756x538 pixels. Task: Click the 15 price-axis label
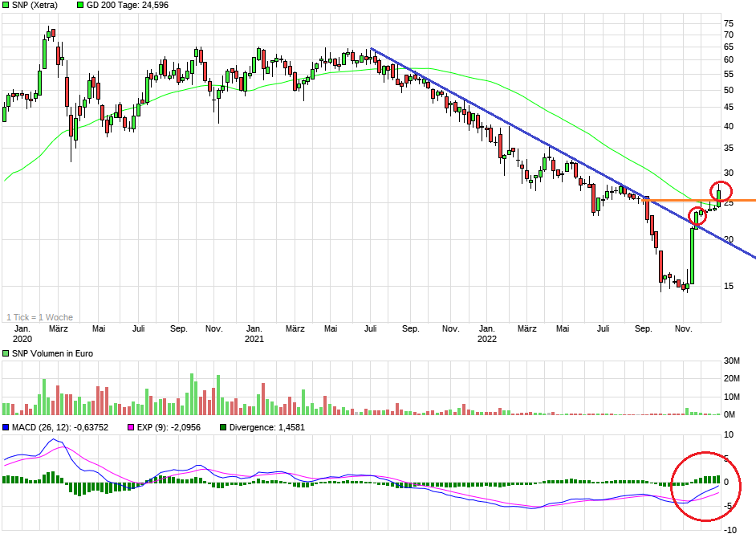pyautogui.click(x=729, y=286)
